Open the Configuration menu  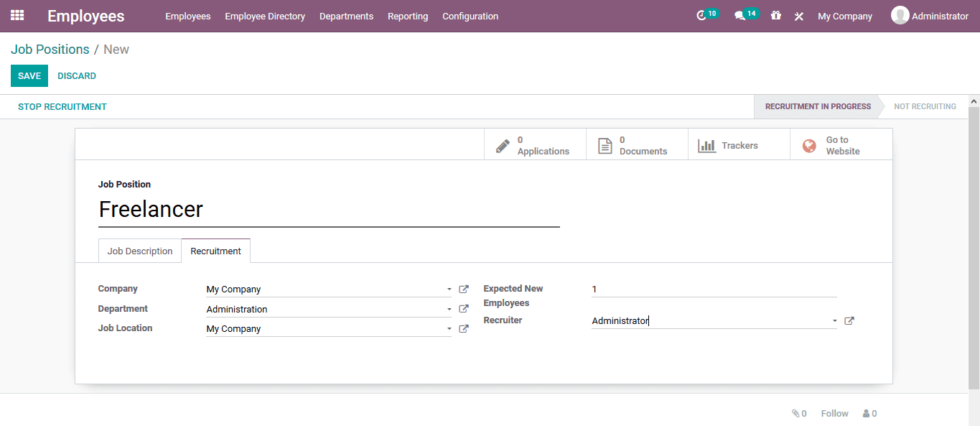(470, 16)
